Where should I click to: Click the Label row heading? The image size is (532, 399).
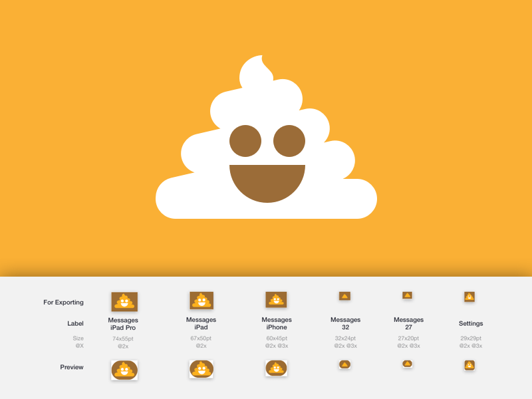(75, 324)
